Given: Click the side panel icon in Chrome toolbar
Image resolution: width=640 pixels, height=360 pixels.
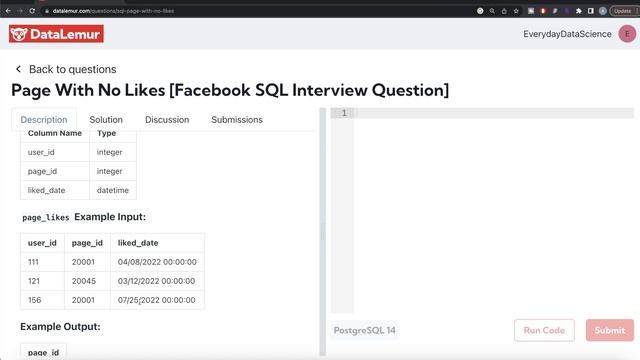Looking at the screenshot, I should [590, 11].
